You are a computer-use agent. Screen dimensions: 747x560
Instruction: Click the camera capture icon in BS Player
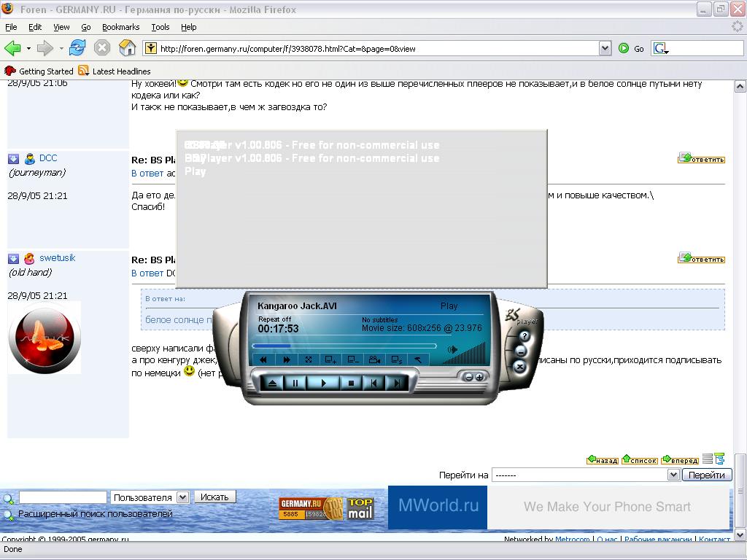(374, 359)
